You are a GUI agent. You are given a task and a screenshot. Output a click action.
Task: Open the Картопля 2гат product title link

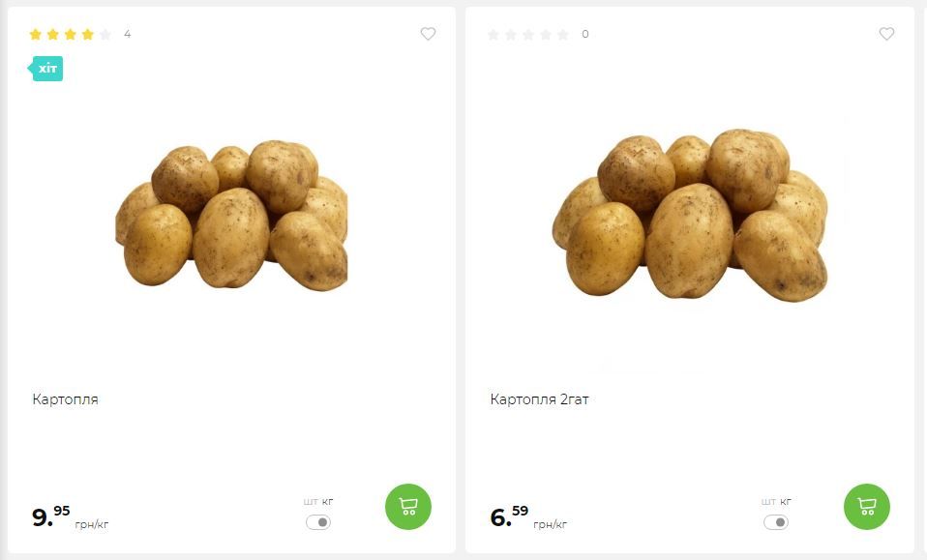539,399
